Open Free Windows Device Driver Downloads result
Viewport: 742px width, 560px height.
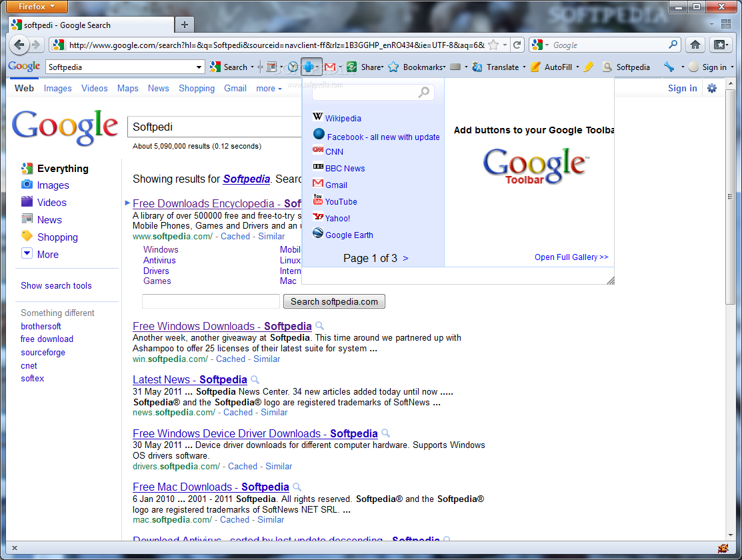coord(255,433)
